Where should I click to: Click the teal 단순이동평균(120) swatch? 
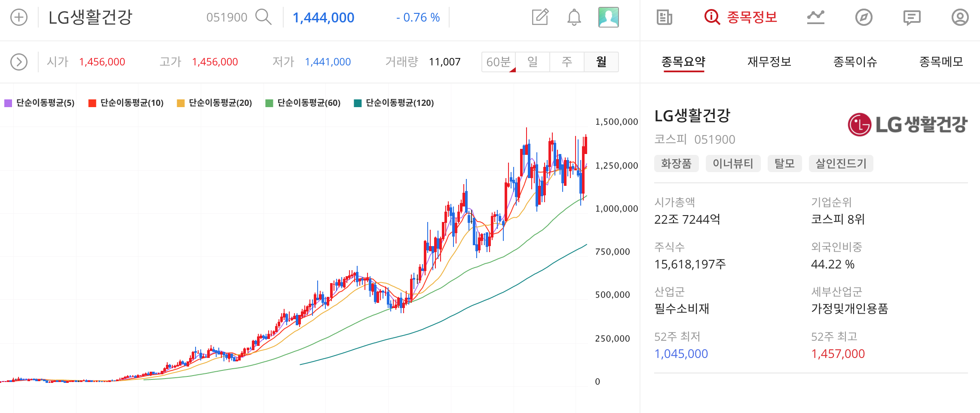(x=358, y=103)
